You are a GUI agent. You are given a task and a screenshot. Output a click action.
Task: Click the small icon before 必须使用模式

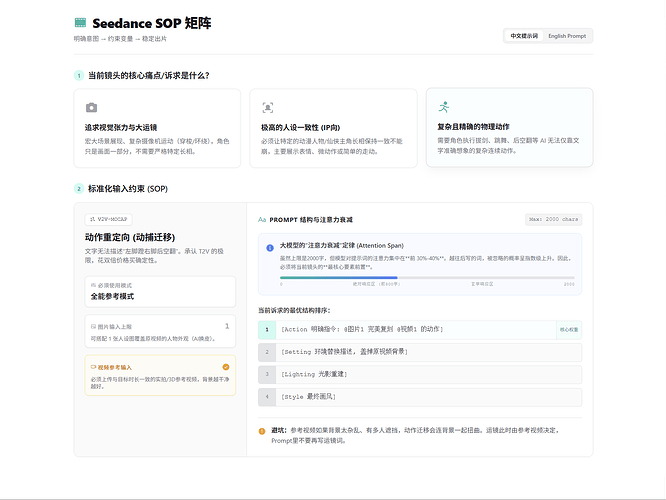point(93,285)
